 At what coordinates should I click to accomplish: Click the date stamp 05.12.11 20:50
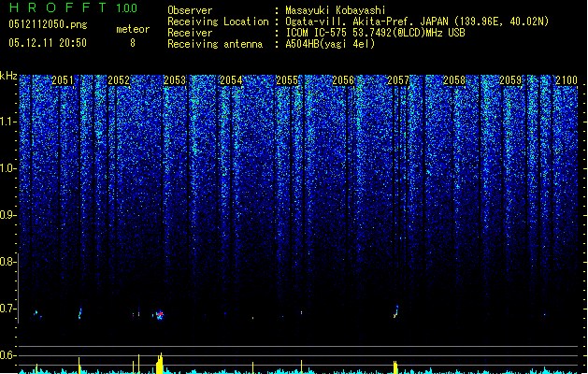pos(48,43)
